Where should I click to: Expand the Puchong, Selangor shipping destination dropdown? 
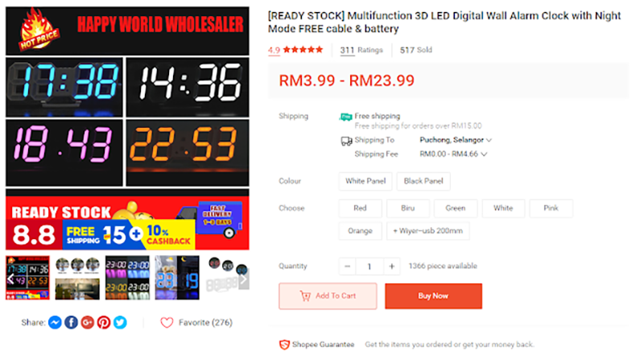pyautogui.click(x=456, y=140)
